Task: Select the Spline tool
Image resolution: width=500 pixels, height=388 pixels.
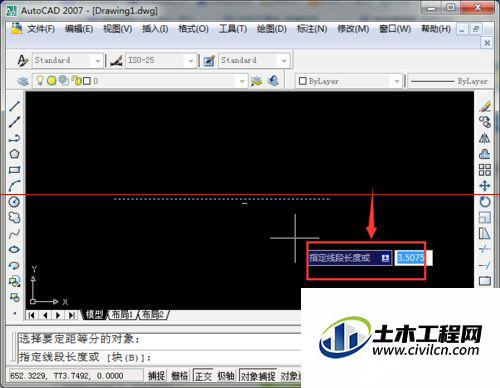Action: [x=14, y=234]
